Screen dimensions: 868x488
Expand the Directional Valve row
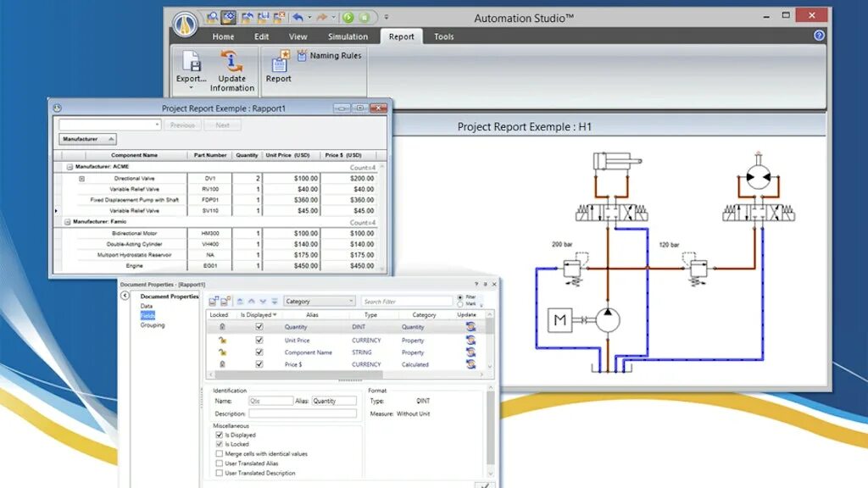81,179
